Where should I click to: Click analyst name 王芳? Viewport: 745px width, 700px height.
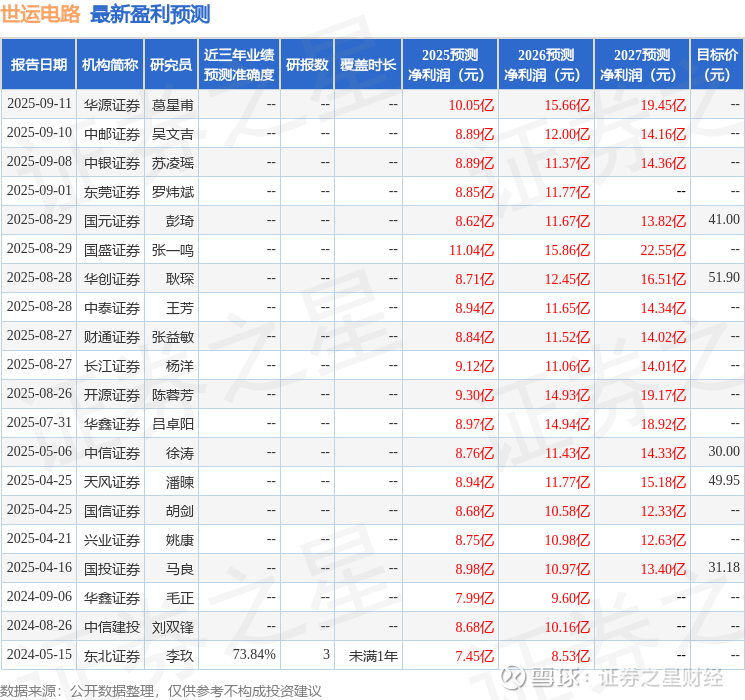point(180,308)
